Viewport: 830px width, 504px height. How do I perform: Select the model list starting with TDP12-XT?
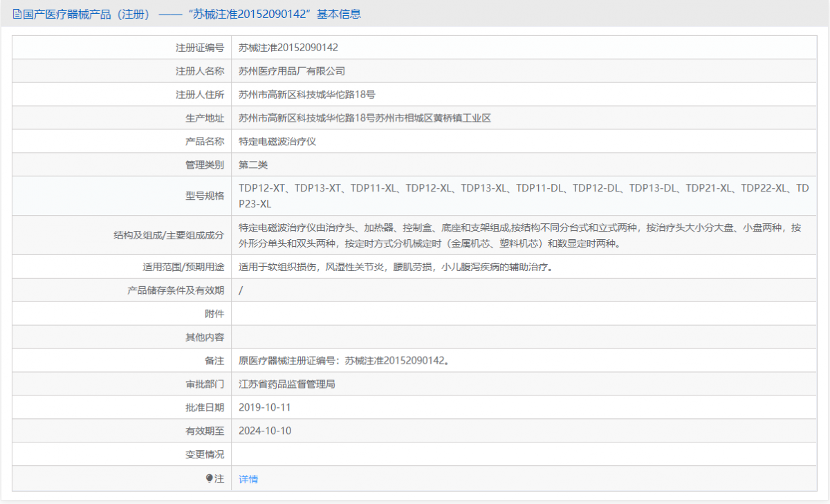[524, 196]
